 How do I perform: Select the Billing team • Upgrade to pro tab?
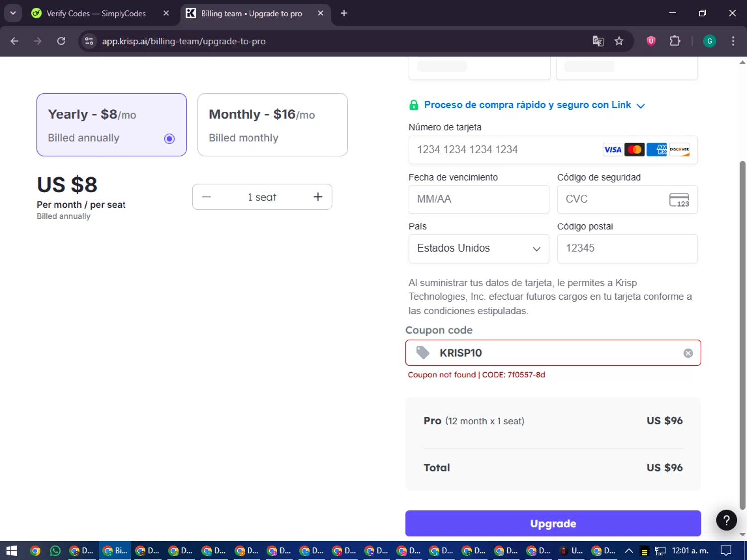[x=251, y=13]
